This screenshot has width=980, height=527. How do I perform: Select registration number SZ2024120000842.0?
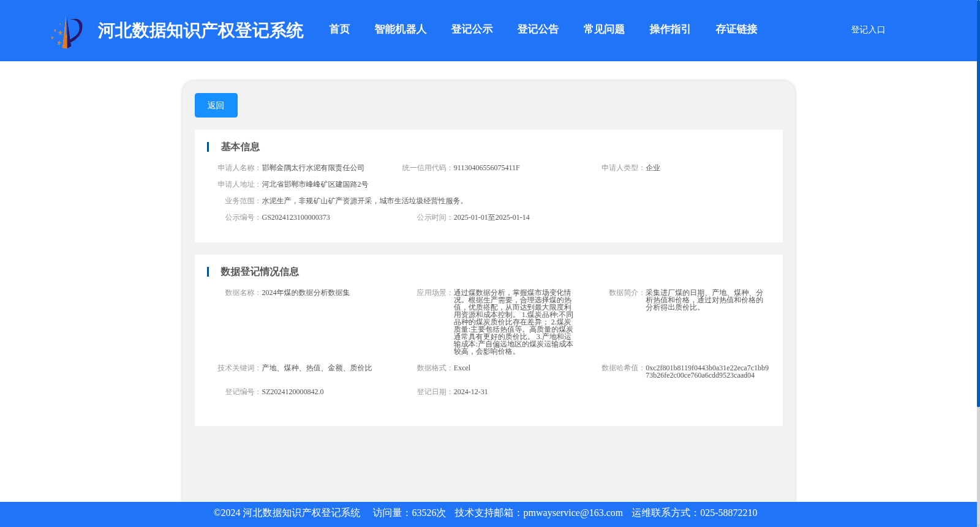[293, 392]
